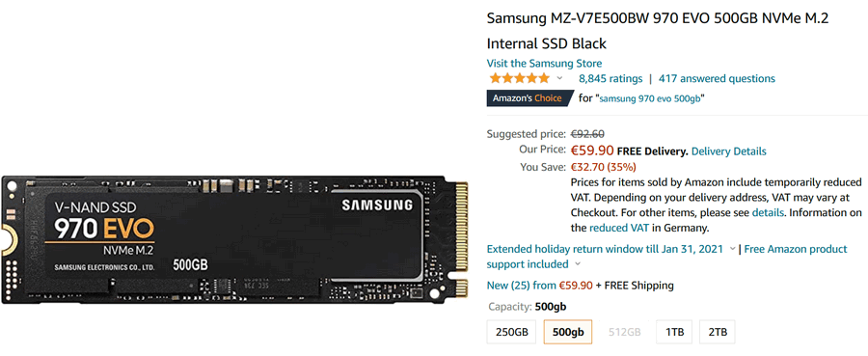Click the five-star rating icon
868x356 pixels.
[x=519, y=78]
